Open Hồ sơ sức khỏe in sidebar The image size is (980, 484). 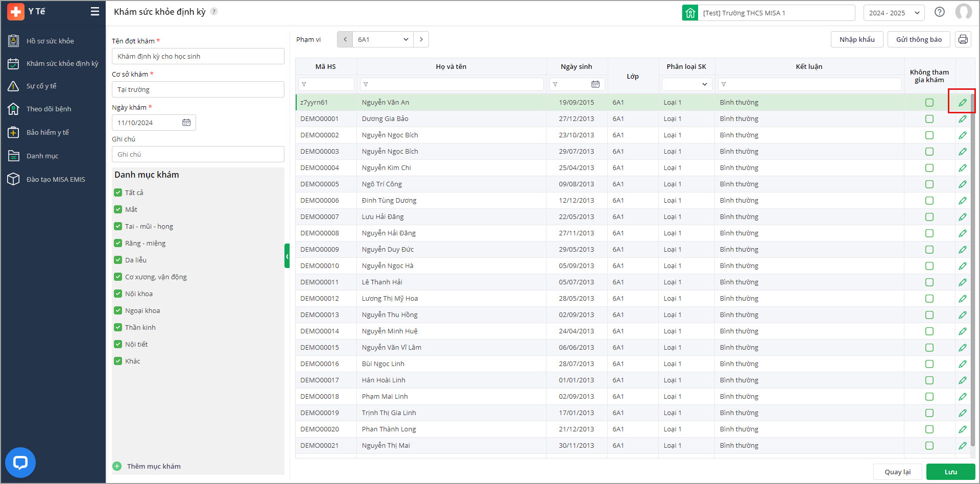tap(50, 41)
